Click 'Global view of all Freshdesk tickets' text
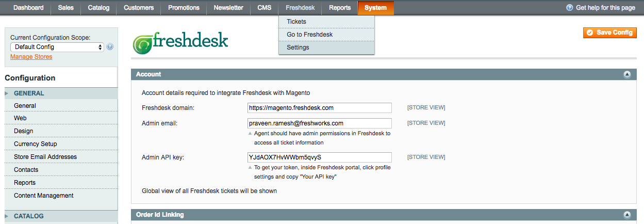 tap(209, 191)
